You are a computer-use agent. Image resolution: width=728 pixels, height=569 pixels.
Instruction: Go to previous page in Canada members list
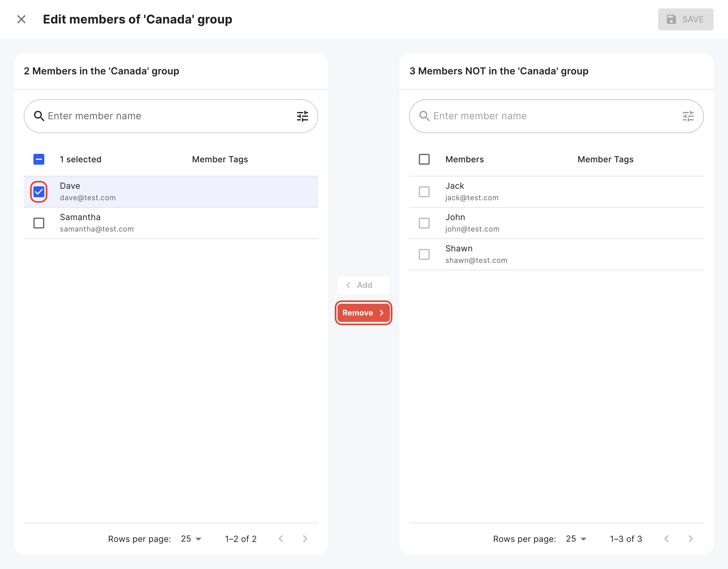(x=281, y=539)
